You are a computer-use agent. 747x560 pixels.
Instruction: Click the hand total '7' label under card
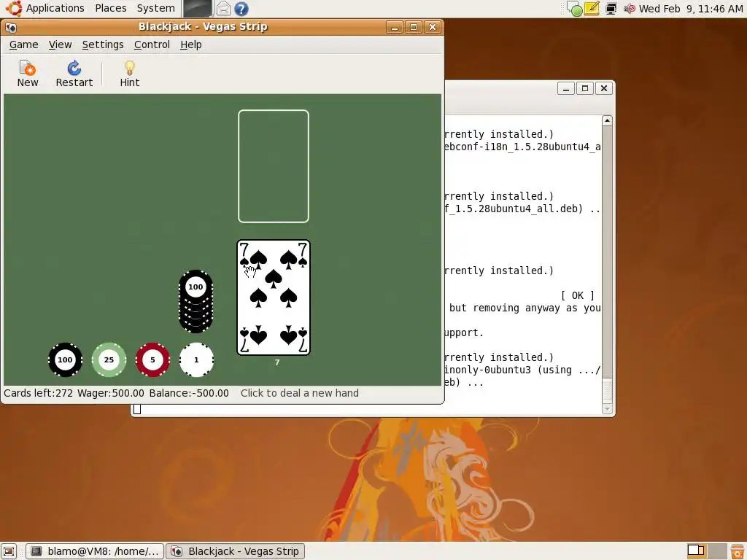(277, 363)
